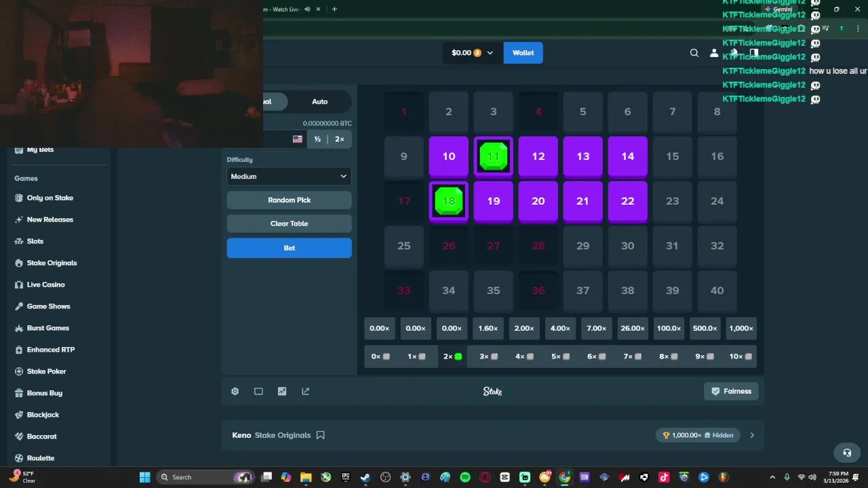Open Spotify from the taskbar
This screenshot has height=488, width=868.
pos(465,477)
